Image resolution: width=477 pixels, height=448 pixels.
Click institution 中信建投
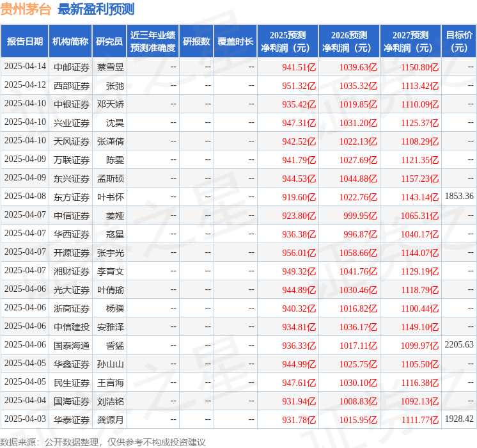72,327
